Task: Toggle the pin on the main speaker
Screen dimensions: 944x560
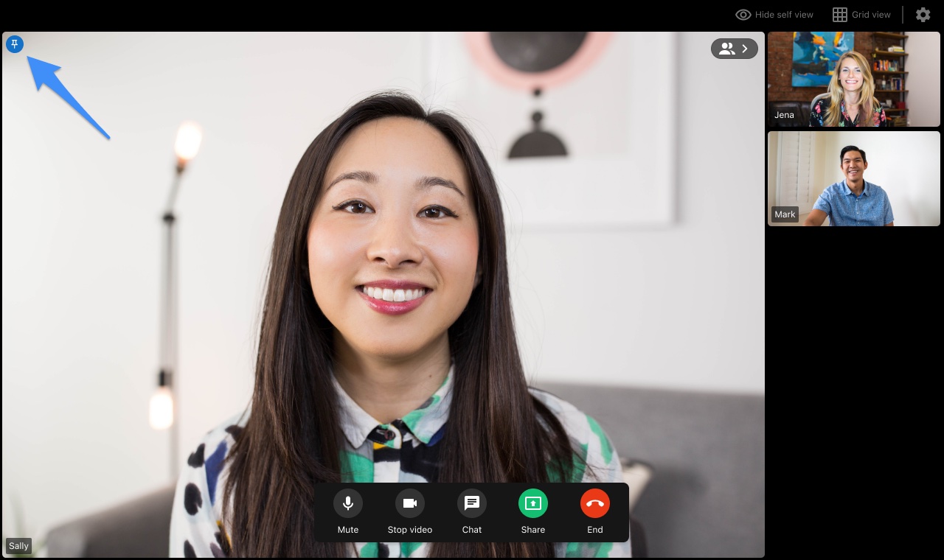Action: pos(15,44)
